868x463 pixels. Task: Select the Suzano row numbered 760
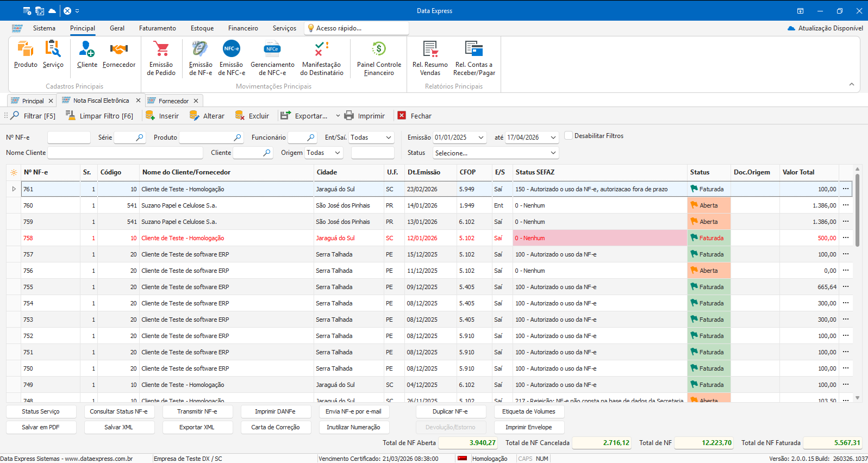(x=429, y=205)
